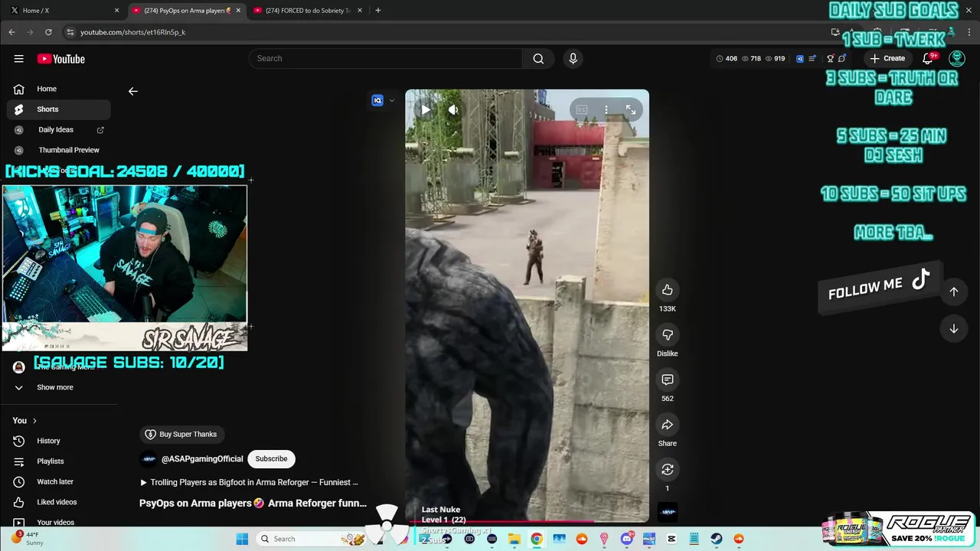Switch to the Home / X browser tab

pos(63,10)
